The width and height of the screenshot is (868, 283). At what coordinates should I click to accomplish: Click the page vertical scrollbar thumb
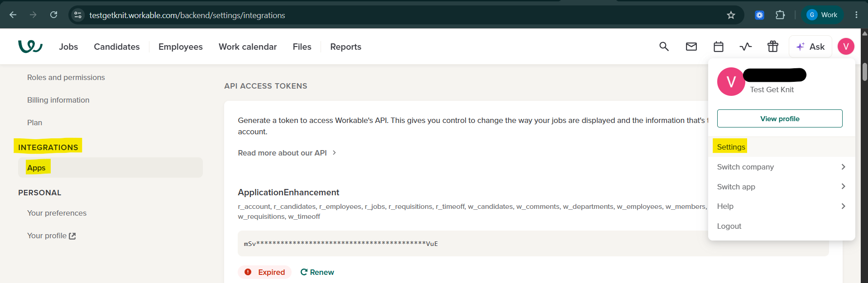(864, 71)
